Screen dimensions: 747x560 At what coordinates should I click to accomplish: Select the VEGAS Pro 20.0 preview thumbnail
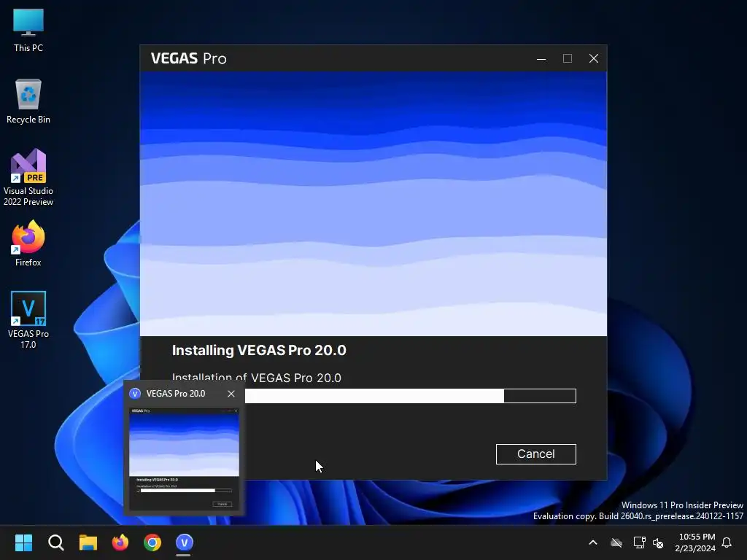[185, 458]
